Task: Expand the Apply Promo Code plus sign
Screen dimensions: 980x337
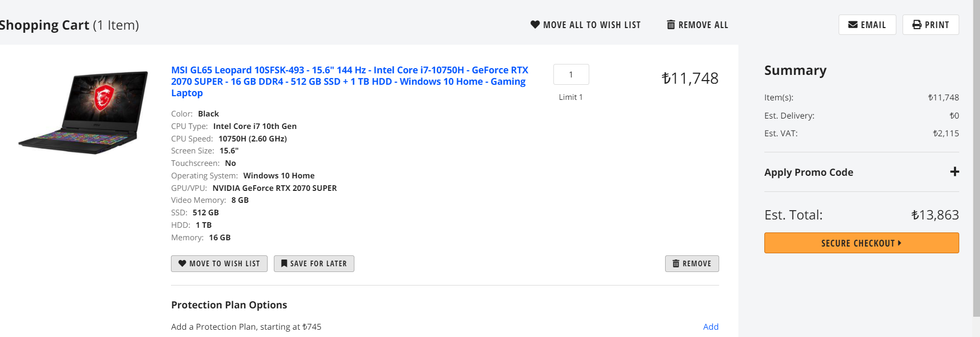Action: (x=954, y=172)
